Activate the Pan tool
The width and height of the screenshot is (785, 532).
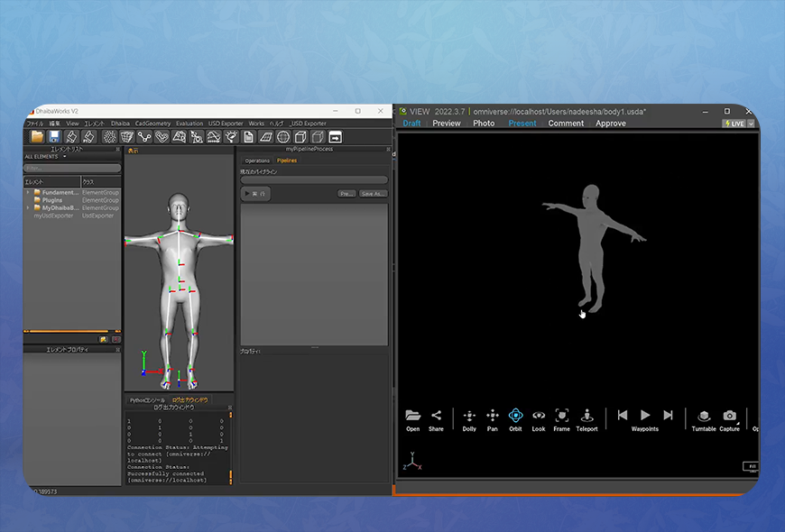493,416
